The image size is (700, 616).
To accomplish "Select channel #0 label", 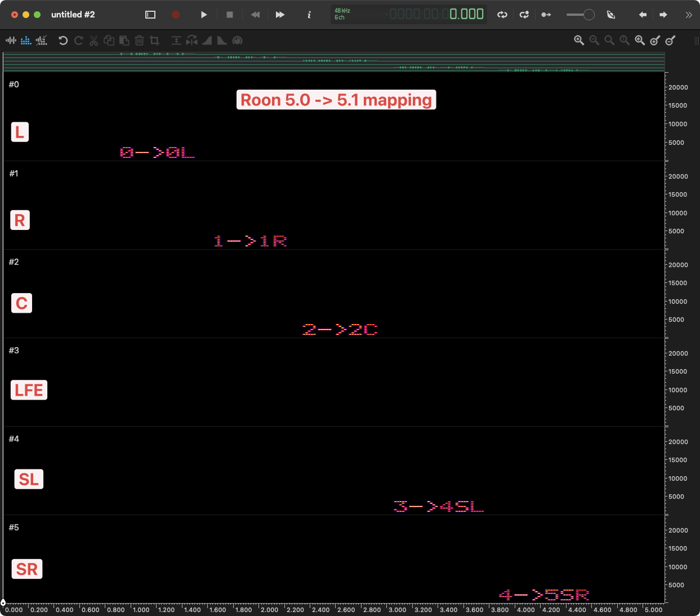I will coord(14,85).
